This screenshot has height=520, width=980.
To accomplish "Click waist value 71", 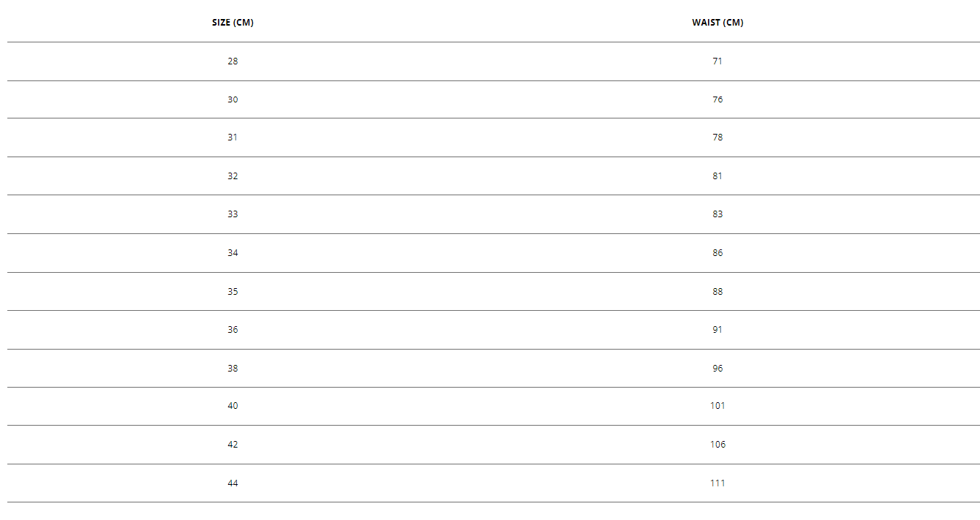I will 717,61.
